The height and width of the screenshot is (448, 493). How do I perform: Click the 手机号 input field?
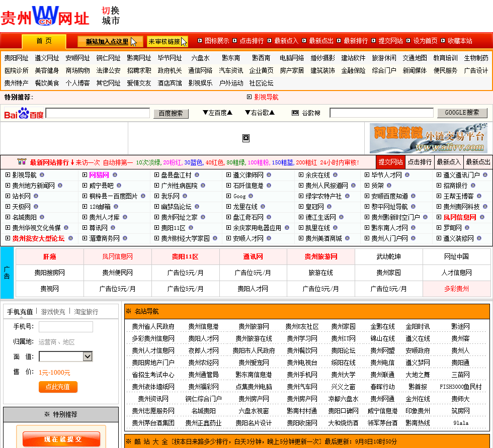click(x=66, y=327)
